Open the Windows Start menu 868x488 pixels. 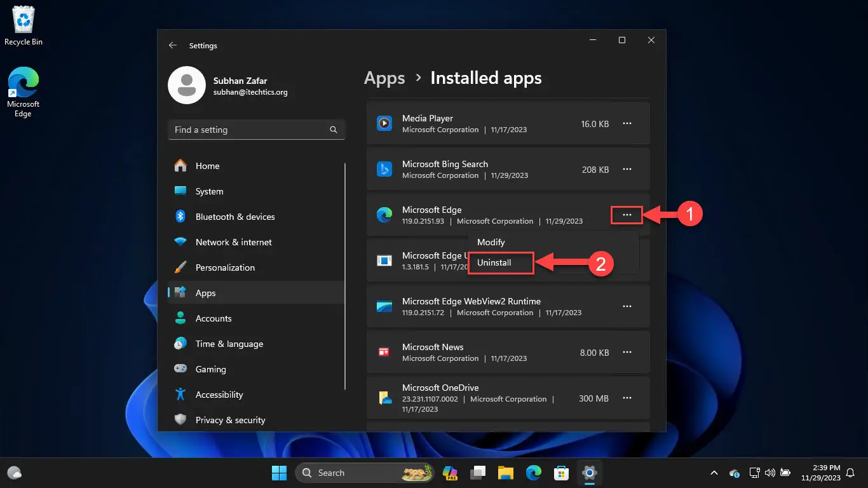point(279,473)
